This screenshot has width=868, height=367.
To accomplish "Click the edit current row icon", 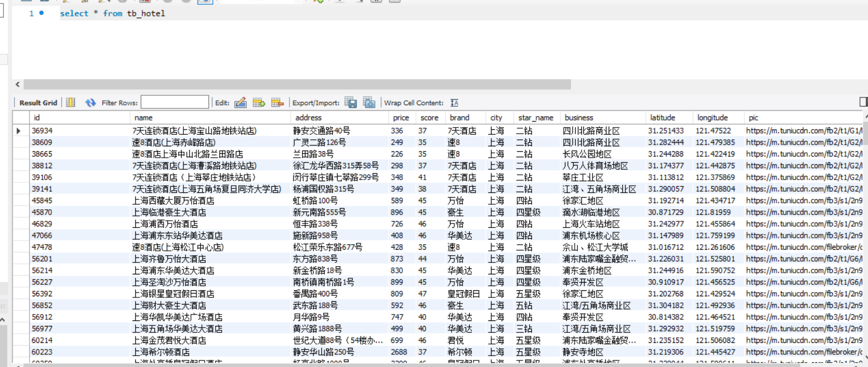I will [240, 102].
